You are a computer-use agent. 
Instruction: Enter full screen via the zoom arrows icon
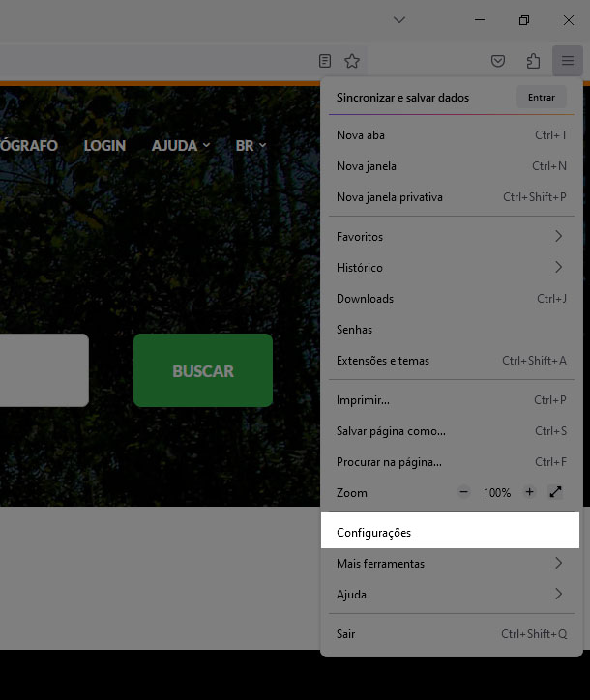pos(555,492)
